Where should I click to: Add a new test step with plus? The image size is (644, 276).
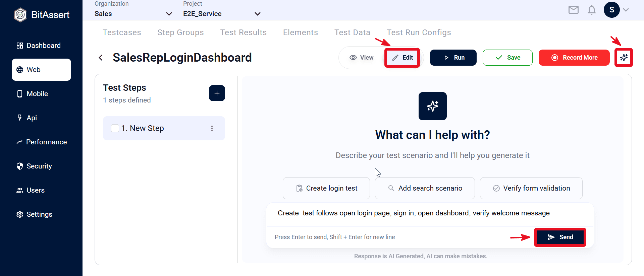[217, 93]
